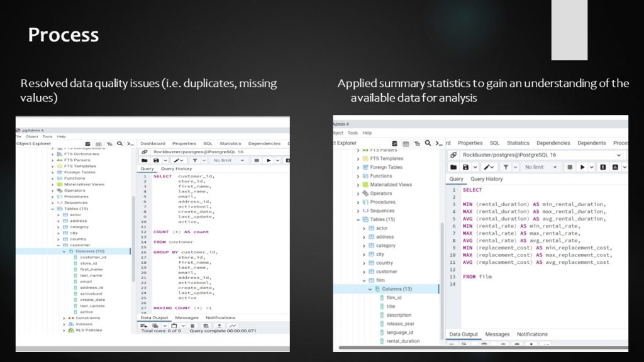Click left Object Explorer vertical scrollbar
Screen dimensions: 644x362
[x=133, y=239]
